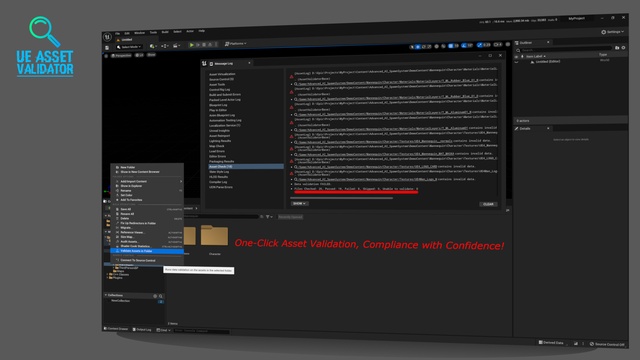Open the Select Mode dropdown

(129, 47)
